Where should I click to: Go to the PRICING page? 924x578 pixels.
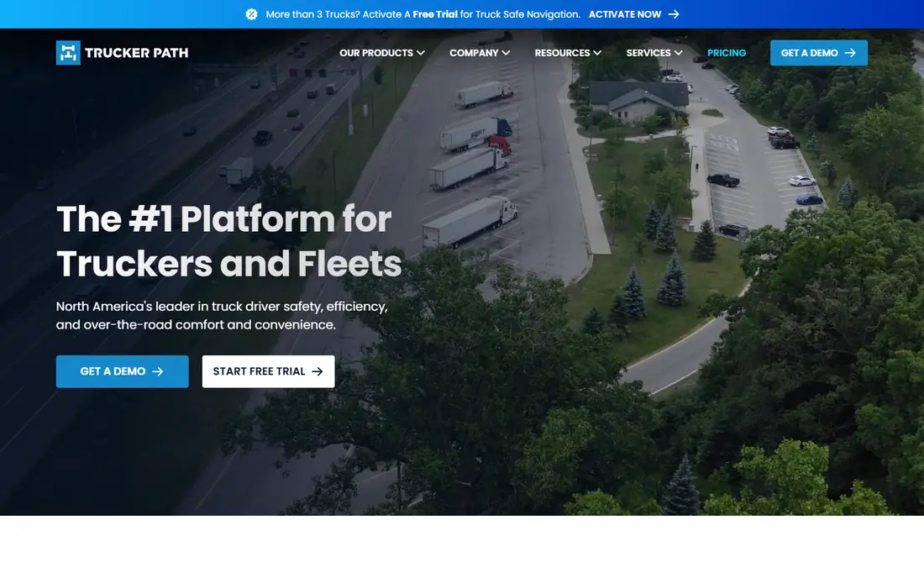coord(727,53)
